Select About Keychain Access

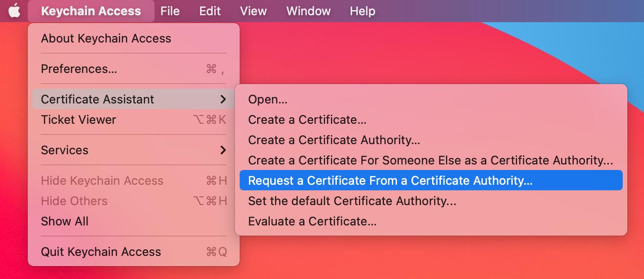tap(134, 38)
